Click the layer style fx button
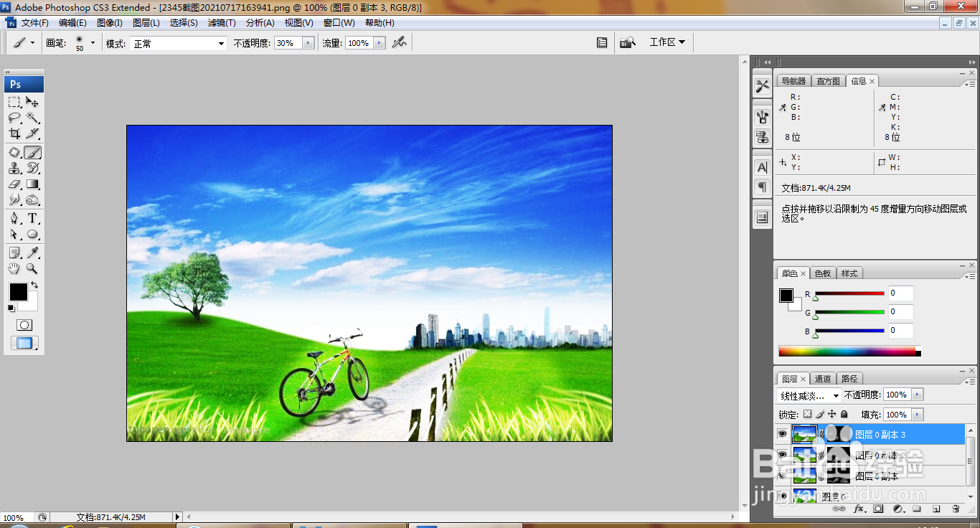 859,509
